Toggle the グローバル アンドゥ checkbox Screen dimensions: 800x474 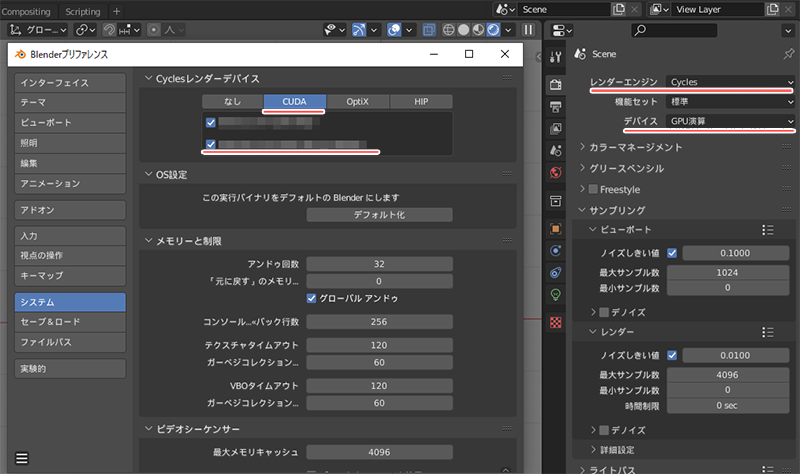click(x=311, y=299)
